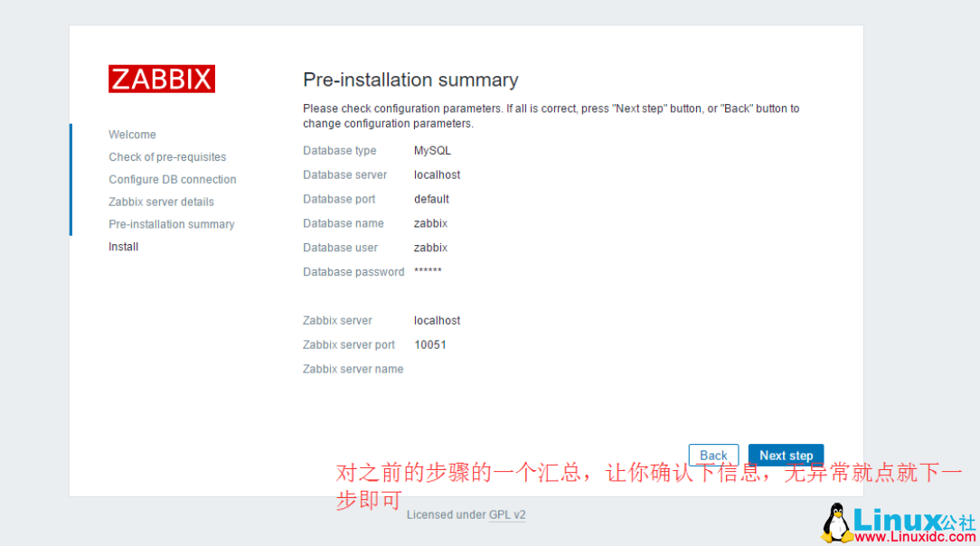Click the Pre-installation summary heading

(410, 80)
